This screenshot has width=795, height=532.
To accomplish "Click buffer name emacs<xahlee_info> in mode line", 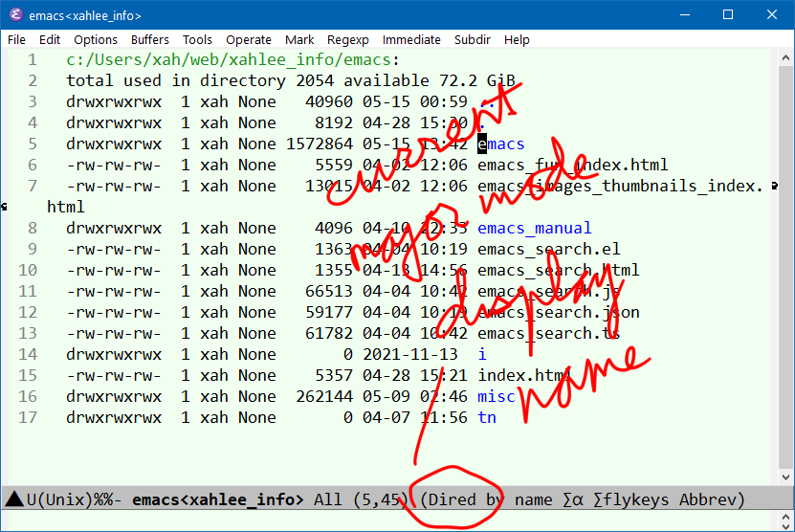I will [217, 499].
